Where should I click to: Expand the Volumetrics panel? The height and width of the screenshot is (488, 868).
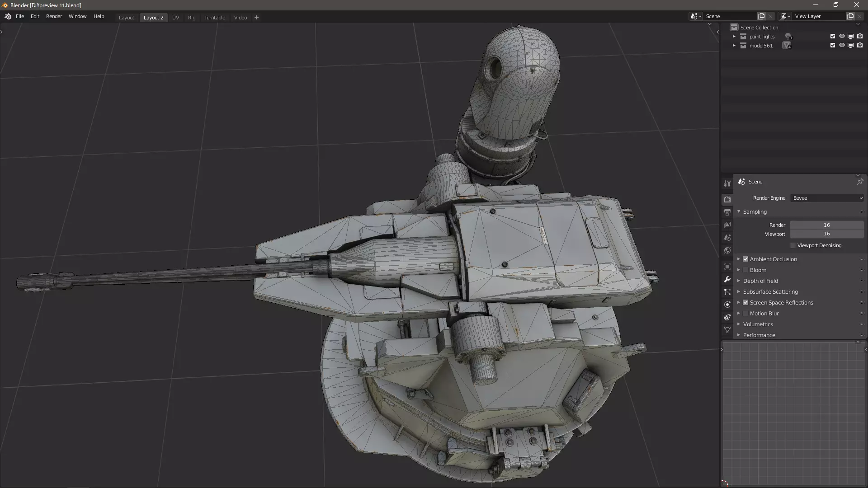point(739,324)
